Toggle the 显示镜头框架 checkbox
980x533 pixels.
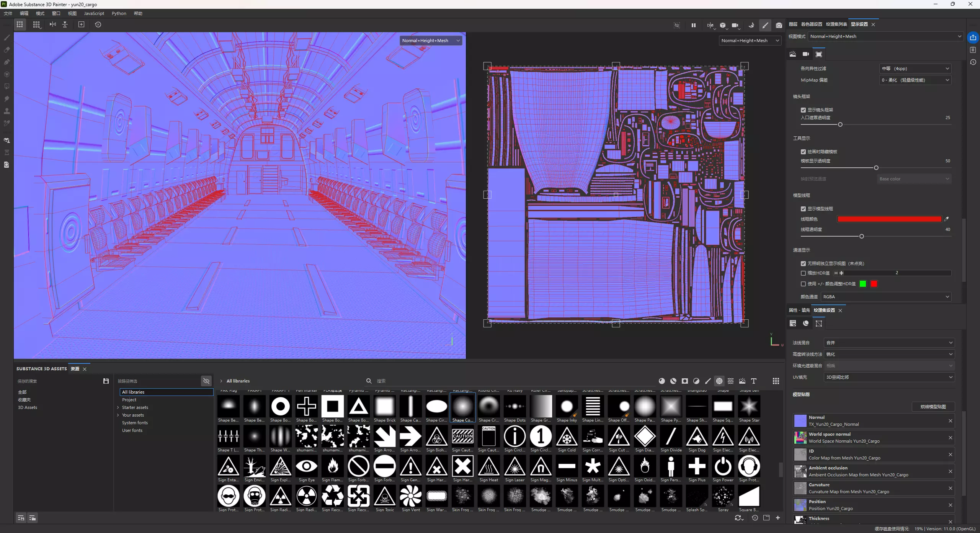pos(803,110)
